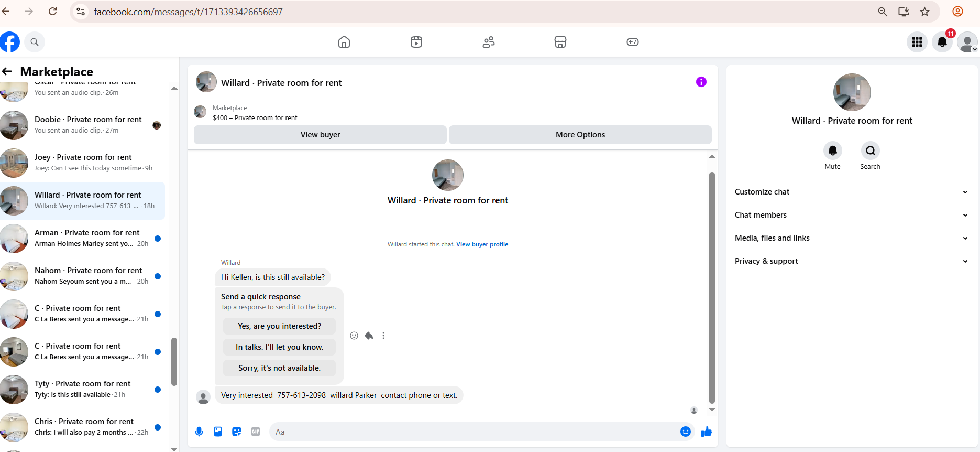Open the install app icon in address bar
Image resolution: width=980 pixels, height=452 pixels.
pos(904,12)
